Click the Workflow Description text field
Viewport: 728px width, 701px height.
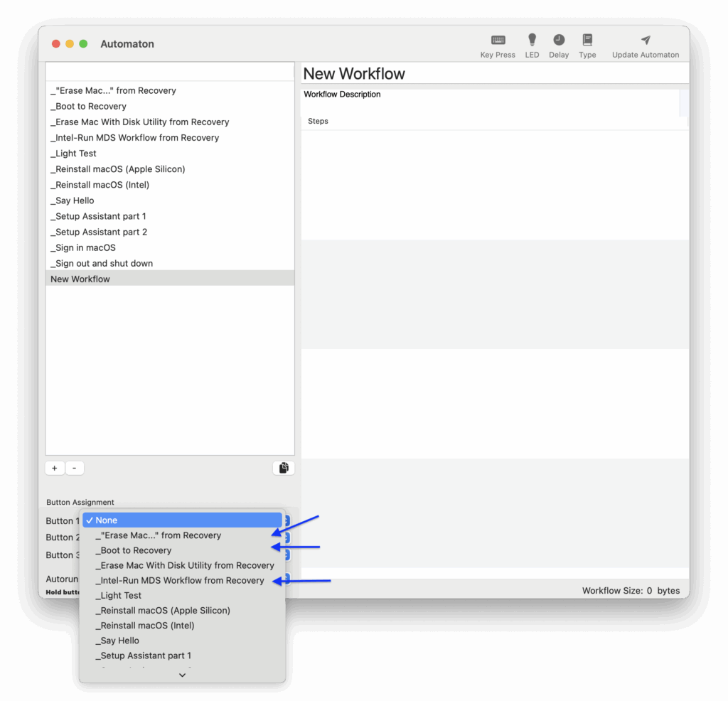(x=491, y=102)
